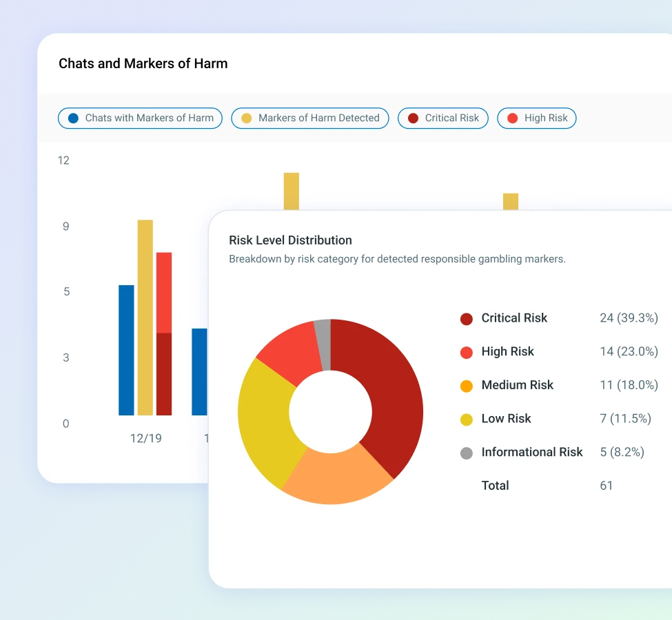Select High Risk label in distribution legend

click(507, 351)
